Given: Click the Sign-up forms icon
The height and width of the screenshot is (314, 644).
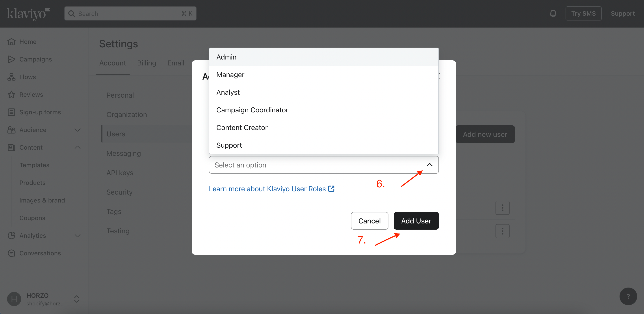Looking at the screenshot, I should pos(11,112).
